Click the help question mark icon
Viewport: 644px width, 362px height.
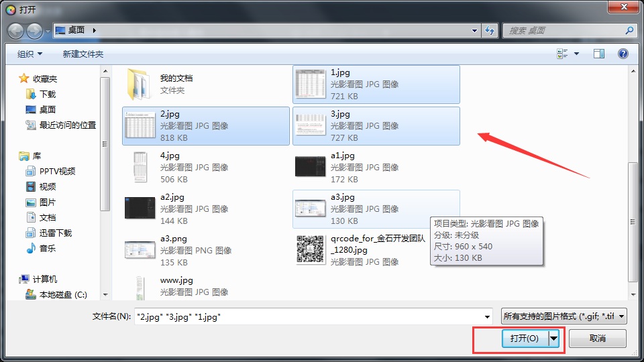623,54
